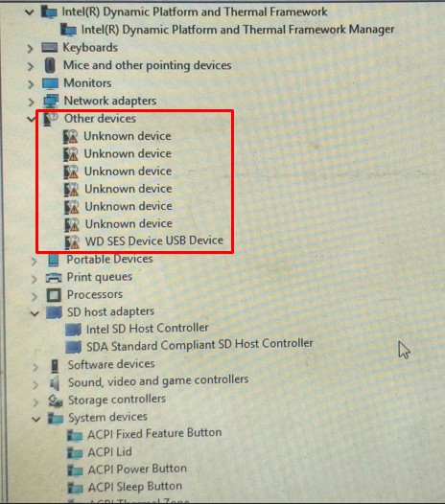The width and height of the screenshot is (445, 504).
Task: Select WD SES Device USB Device
Action: click(x=154, y=241)
